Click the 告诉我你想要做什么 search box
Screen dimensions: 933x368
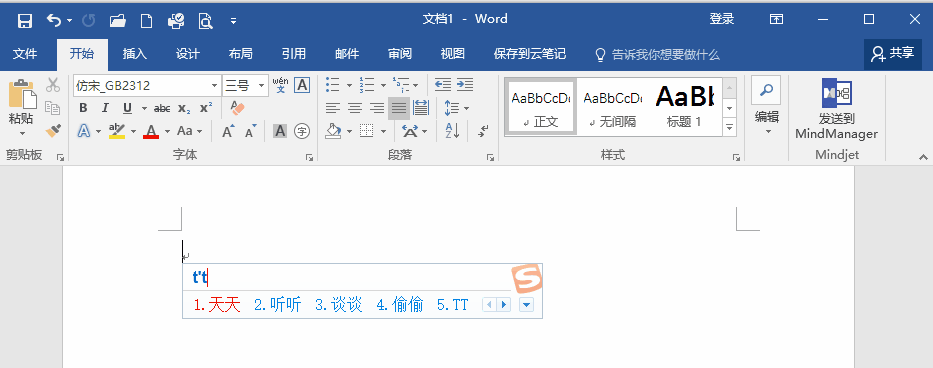pos(658,55)
